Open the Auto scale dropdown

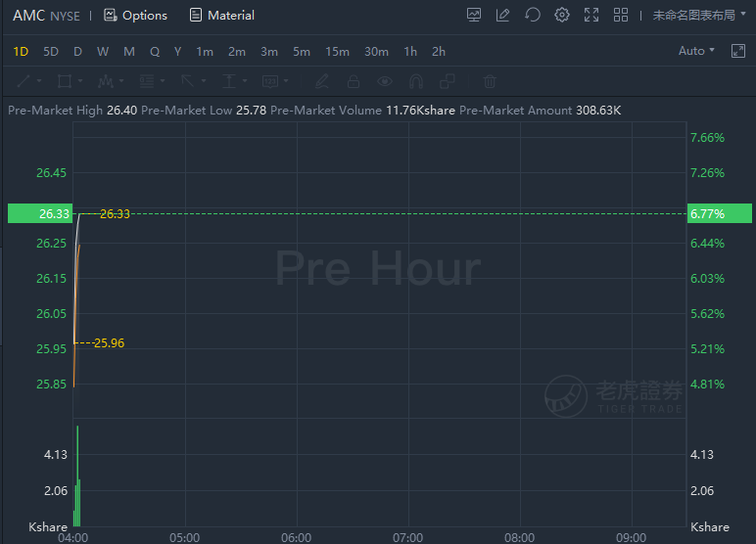tap(696, 51)
